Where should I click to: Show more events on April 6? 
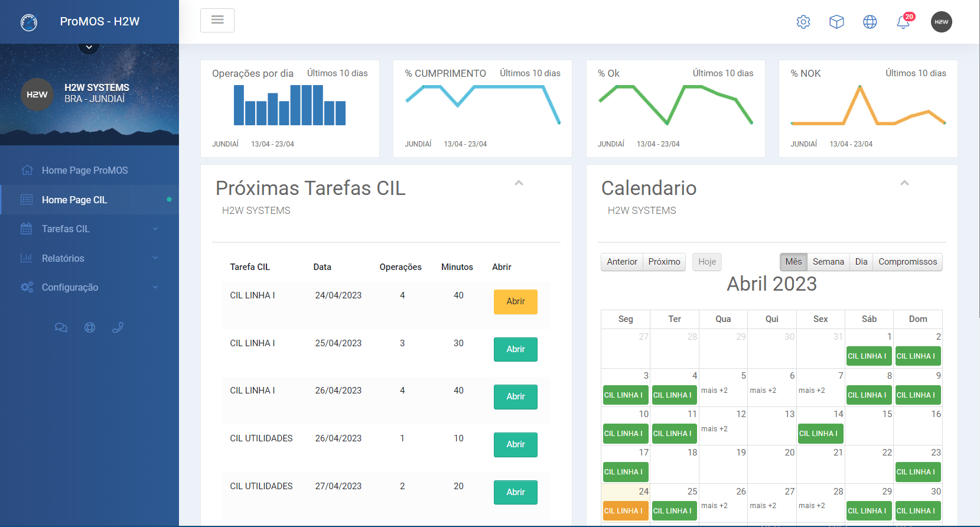point(763,391)
